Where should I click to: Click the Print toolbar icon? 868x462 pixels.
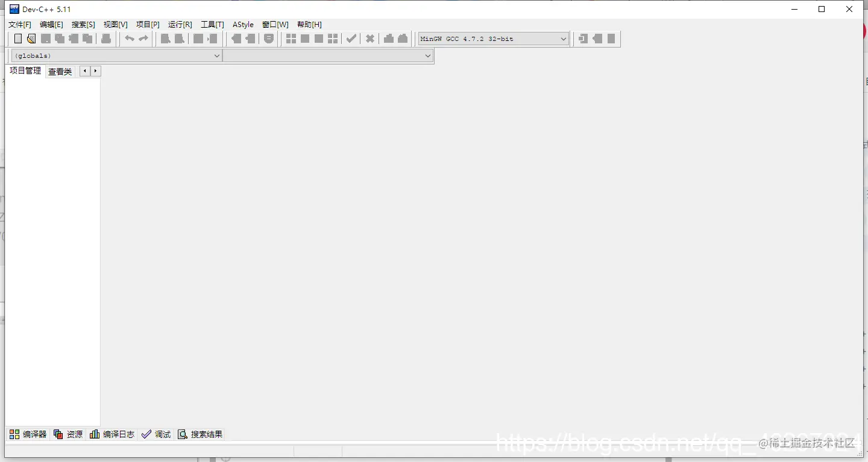tap(106, 39)
